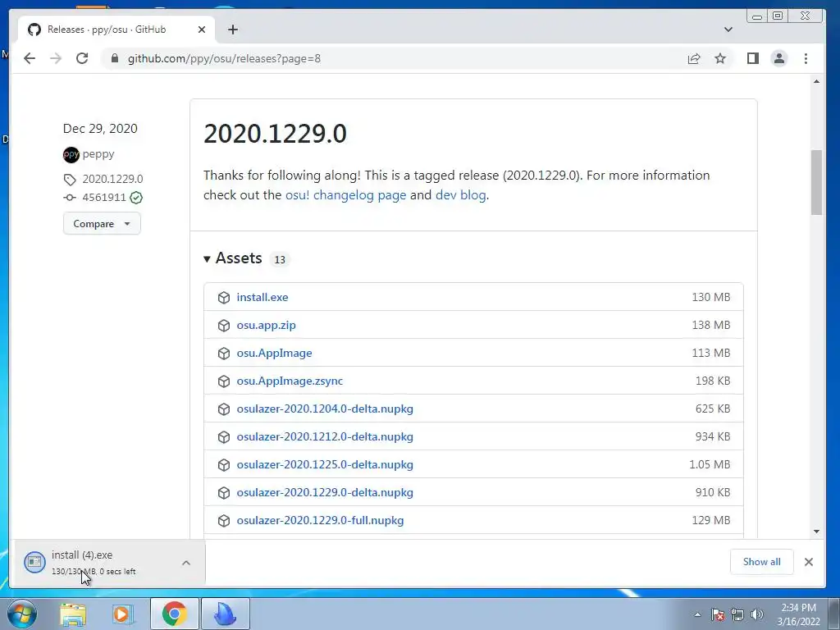Download osulazer-2020.1229.0-delta.nupkg

pos(325,492)
